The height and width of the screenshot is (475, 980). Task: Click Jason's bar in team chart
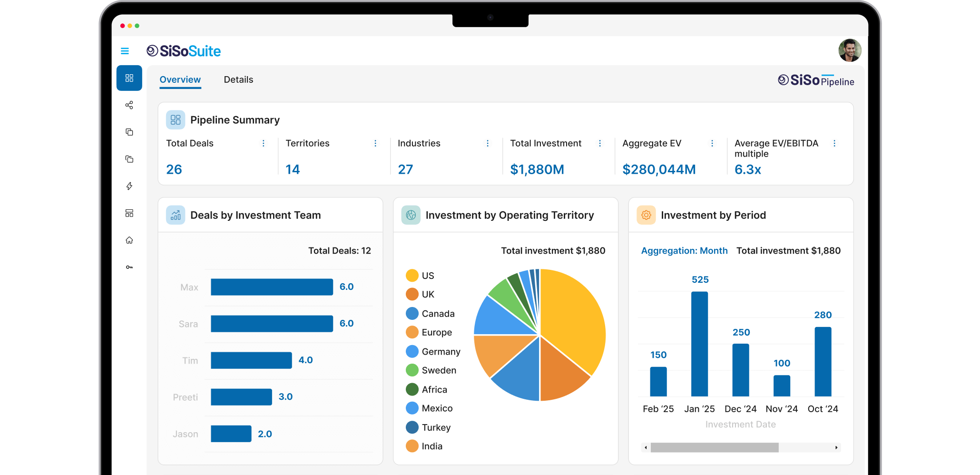[231, 434]
